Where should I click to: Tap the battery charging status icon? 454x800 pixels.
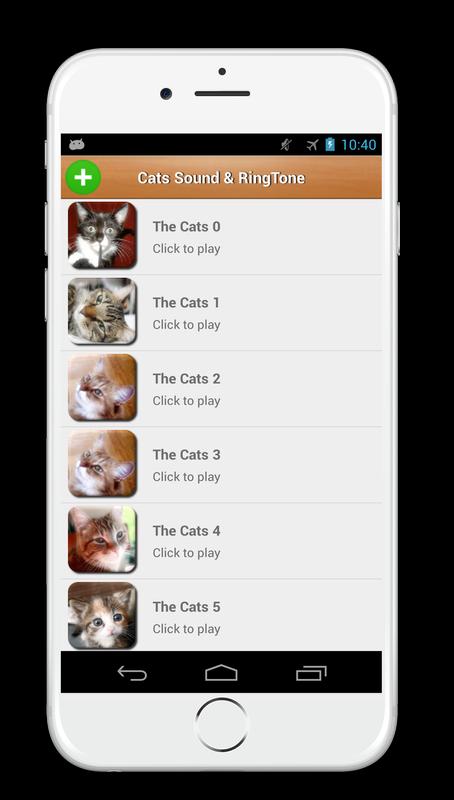pos(330,144)
